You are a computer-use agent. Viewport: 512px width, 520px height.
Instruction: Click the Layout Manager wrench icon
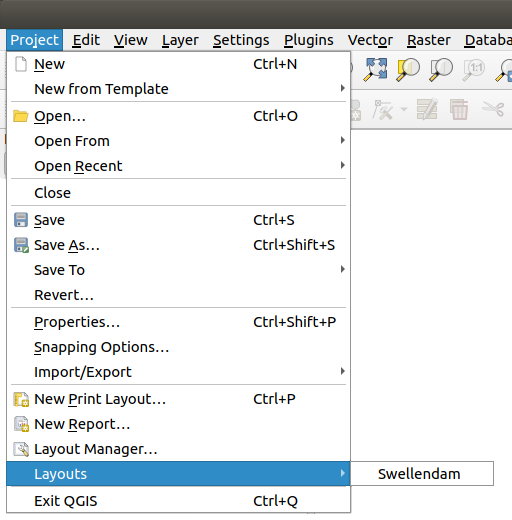tap(21, 449)
